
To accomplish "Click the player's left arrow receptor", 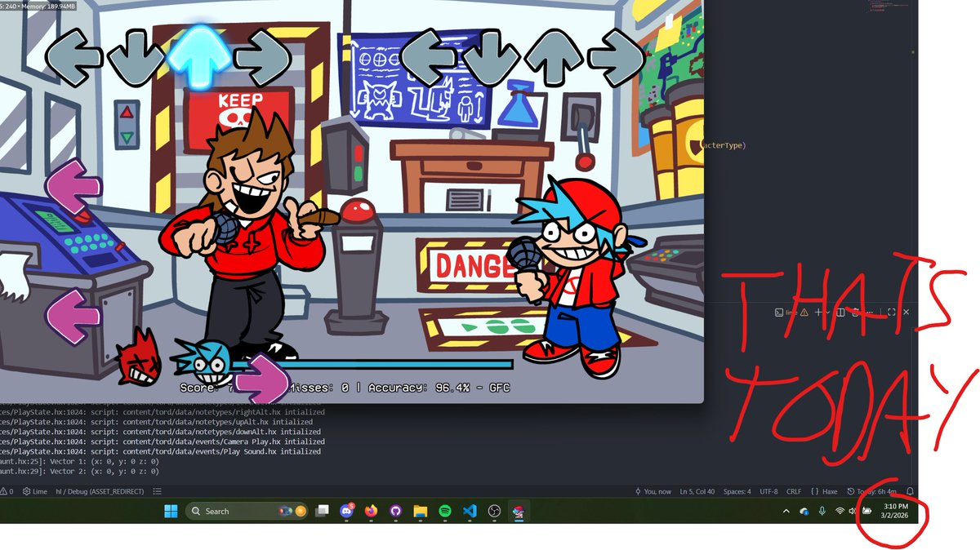I will (x=426, y=59).
